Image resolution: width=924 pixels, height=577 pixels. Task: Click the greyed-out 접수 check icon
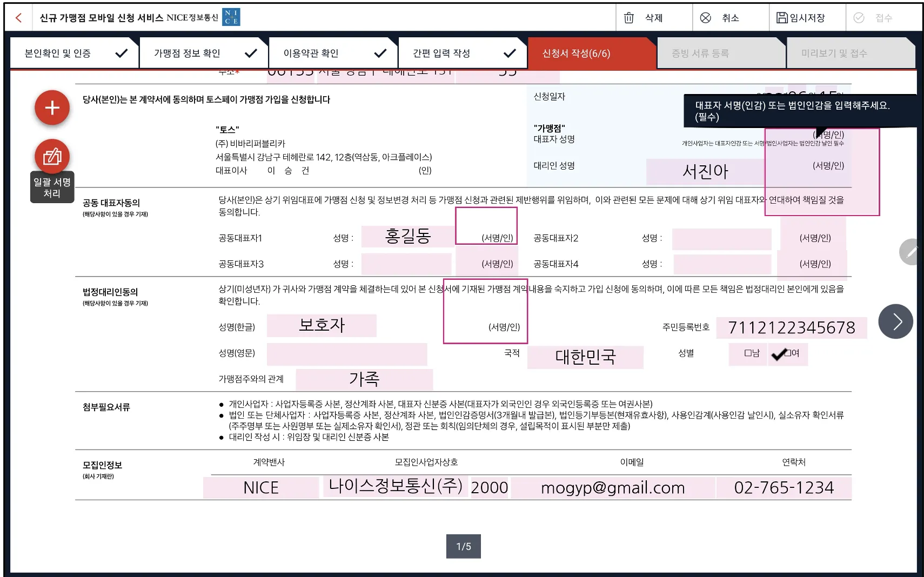click(859, 18)
